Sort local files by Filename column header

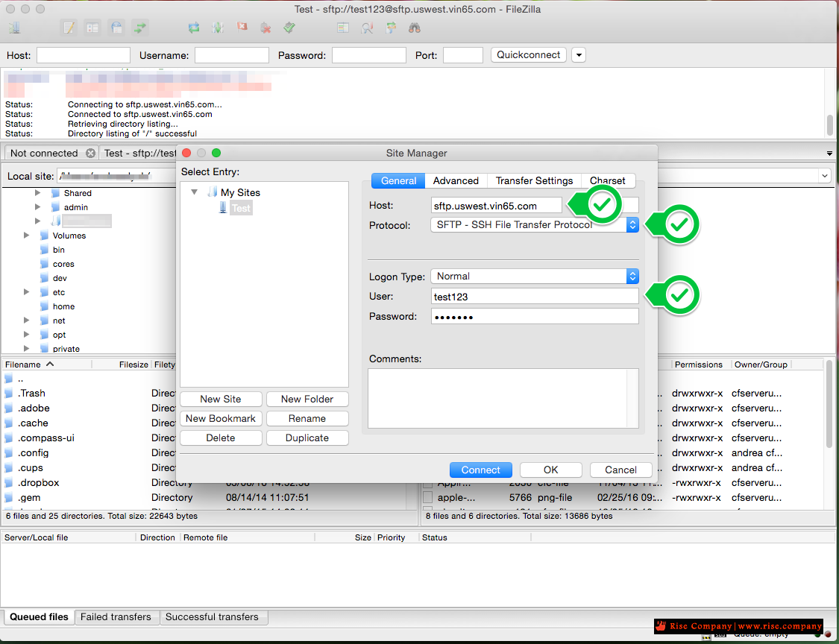pos(47,364)
